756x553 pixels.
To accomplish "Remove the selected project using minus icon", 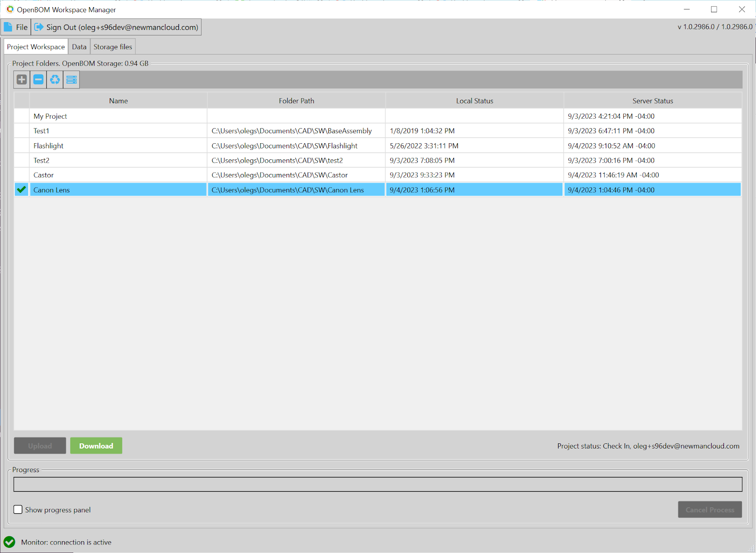I will (38, 79).
